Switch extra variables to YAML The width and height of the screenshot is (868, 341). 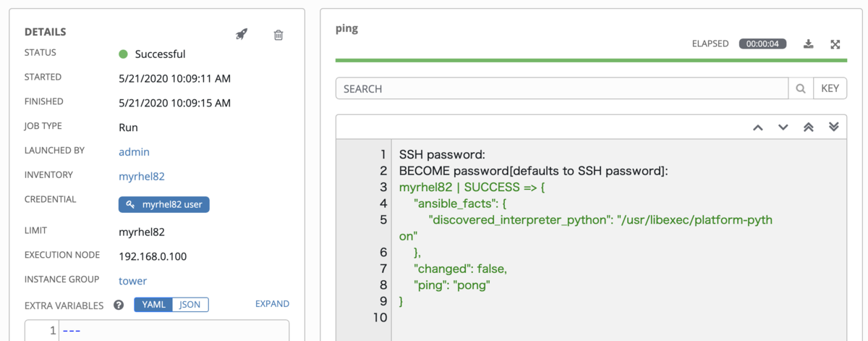point(153,304)
